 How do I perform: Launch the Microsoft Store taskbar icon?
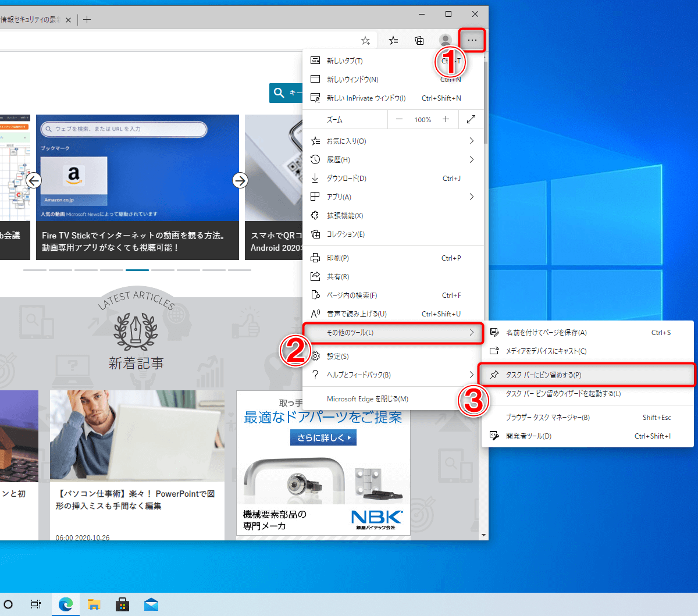(x=123, y=604)
